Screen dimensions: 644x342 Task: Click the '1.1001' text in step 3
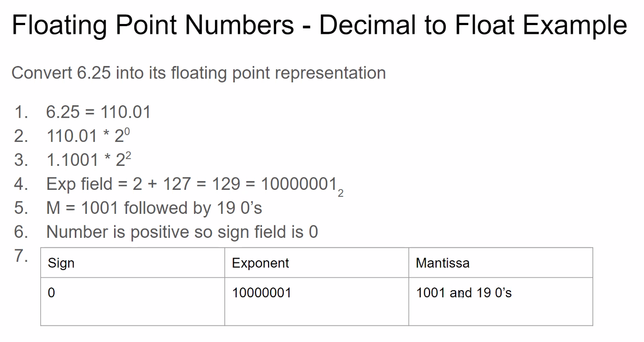pyautogui.click(x=72, y=160)
